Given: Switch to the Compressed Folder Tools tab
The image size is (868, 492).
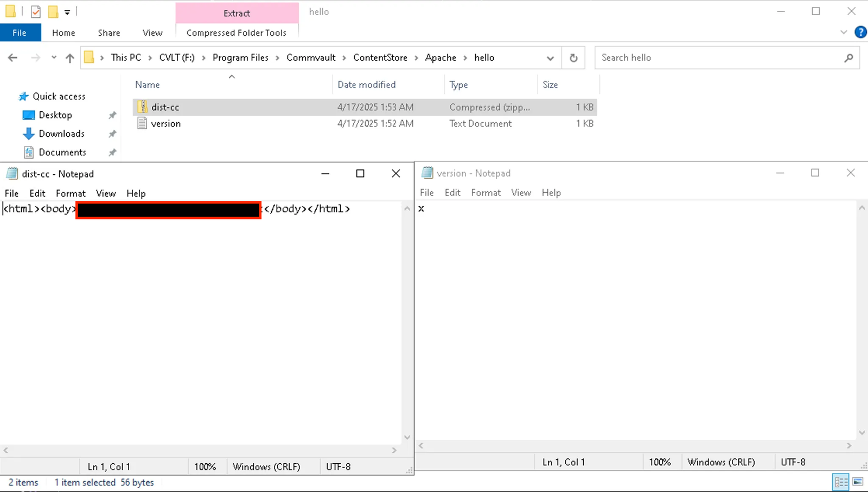Looking at the screenshot, I should [x=237, y=33].
